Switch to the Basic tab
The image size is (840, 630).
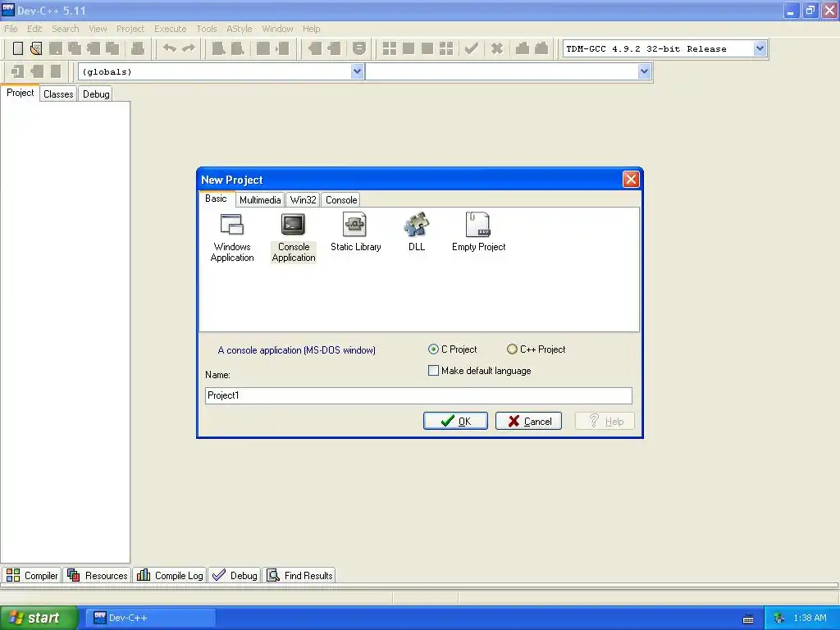click(216, 199)
